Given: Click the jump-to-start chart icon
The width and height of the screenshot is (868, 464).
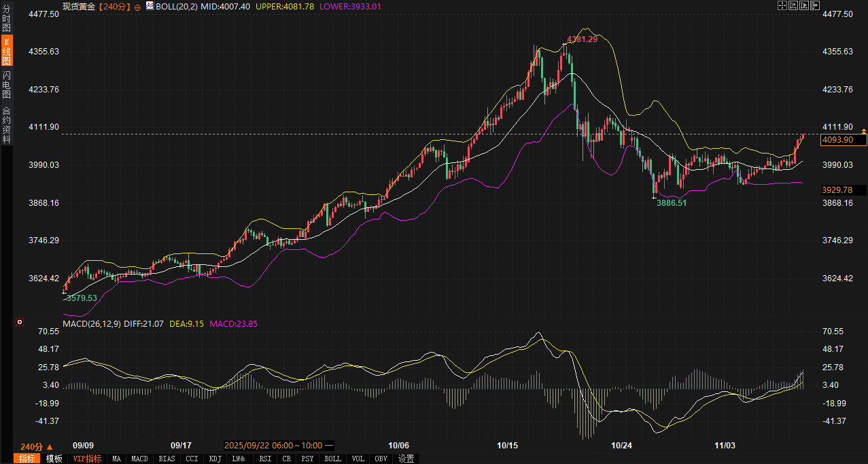Looking at the screenshot, I should [793, 5].
